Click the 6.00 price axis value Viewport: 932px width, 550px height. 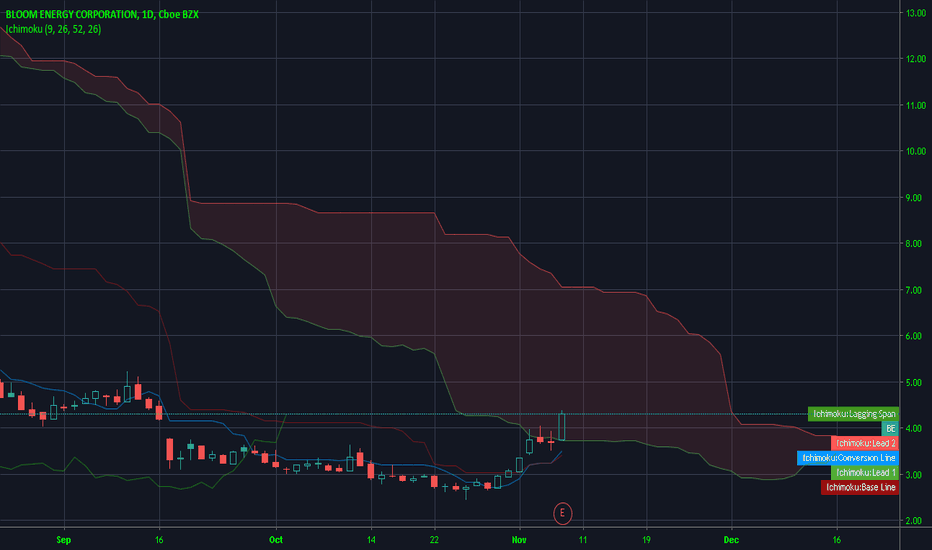(x=914, y=336)
